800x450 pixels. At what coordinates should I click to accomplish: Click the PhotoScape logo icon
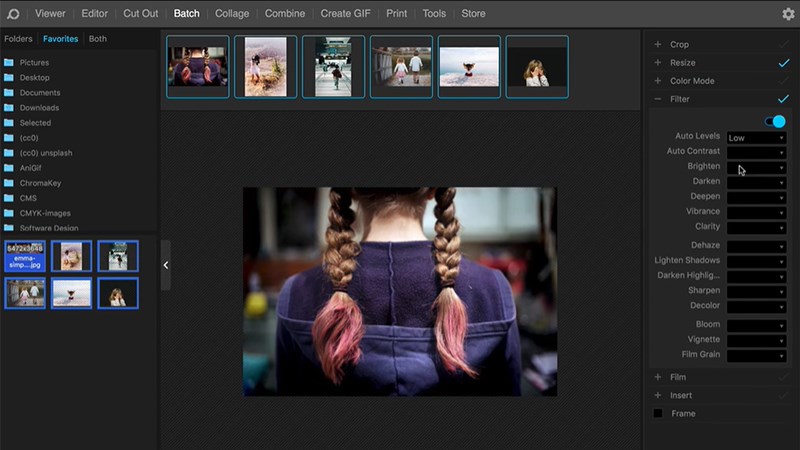(x=13, y=14)
